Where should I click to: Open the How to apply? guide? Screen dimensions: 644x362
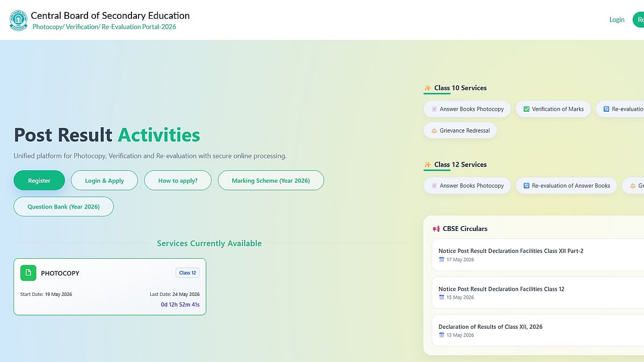point(178,180)
